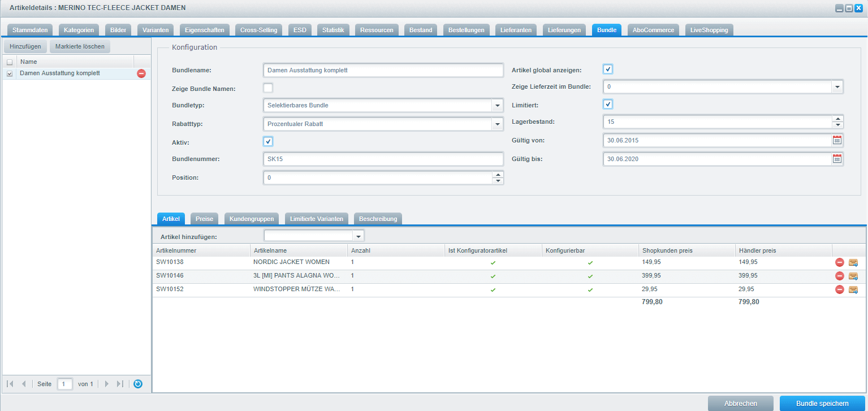Click the Hinzufügen button
Screen dimensions: 868x411
click(x=25, y=46)
